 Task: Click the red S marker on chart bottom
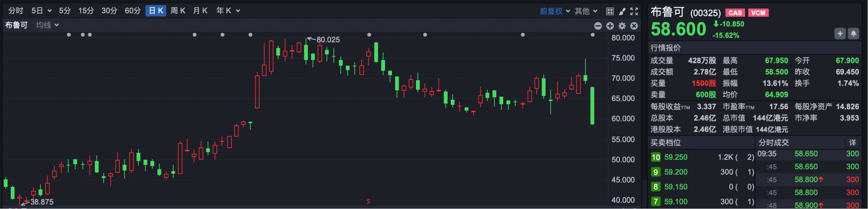click(x=368, y=201)
